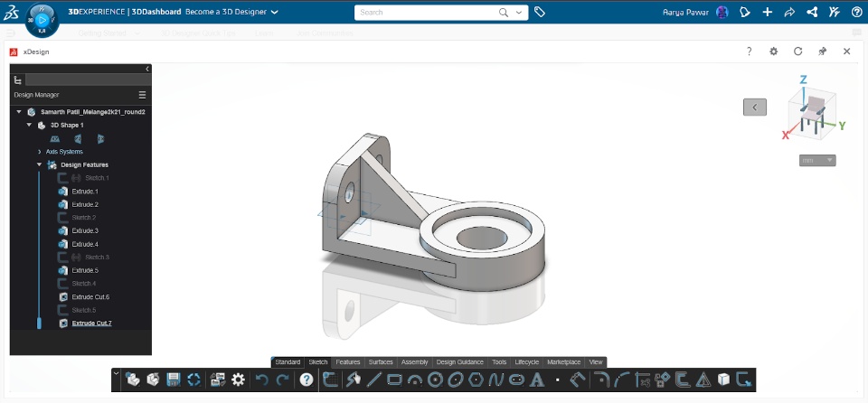
Task: Open the xDesign widget settings gear
Action: [773, 52]
